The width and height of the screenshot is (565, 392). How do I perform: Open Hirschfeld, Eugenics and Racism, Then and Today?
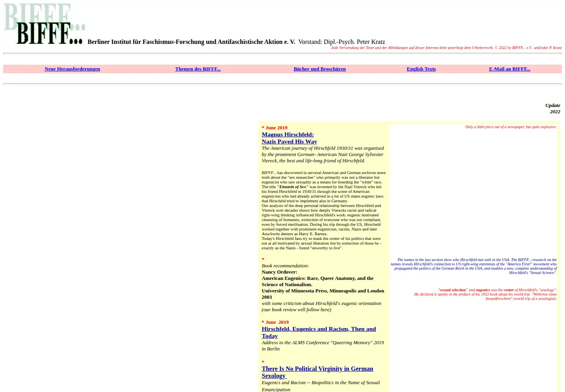pos(319,332)
